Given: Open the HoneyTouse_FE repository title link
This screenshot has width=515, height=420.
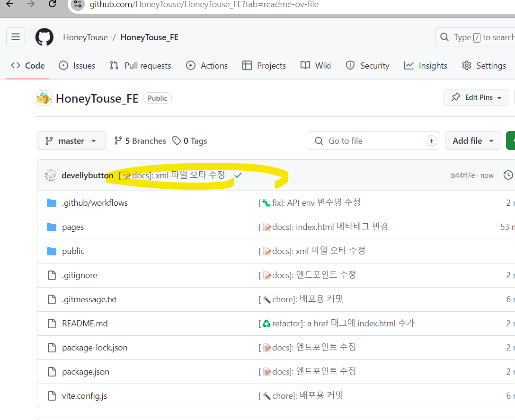Looking at the screenshot, I should 97,98.
